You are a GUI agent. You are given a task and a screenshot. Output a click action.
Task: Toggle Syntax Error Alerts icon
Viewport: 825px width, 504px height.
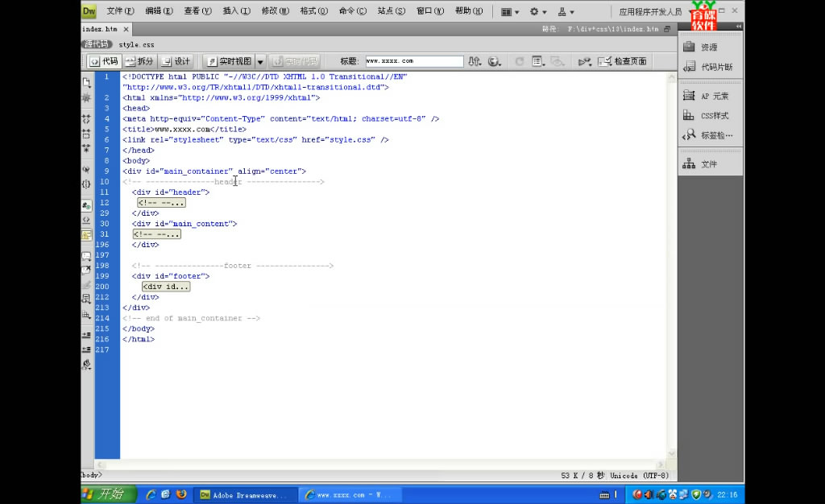click(x=87, y=235)
